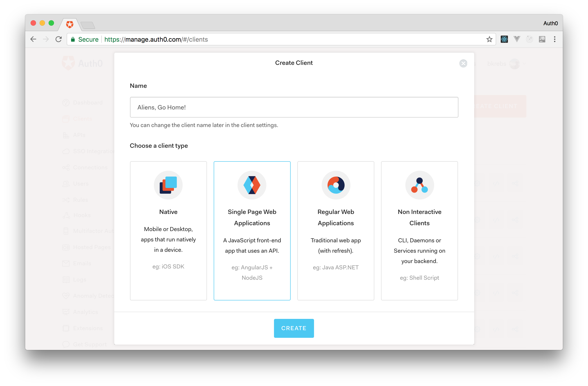The height and width of the screenshot is (386, 588).
Task: Switch to the Auth0 browser tab
Action: [70, 25]
